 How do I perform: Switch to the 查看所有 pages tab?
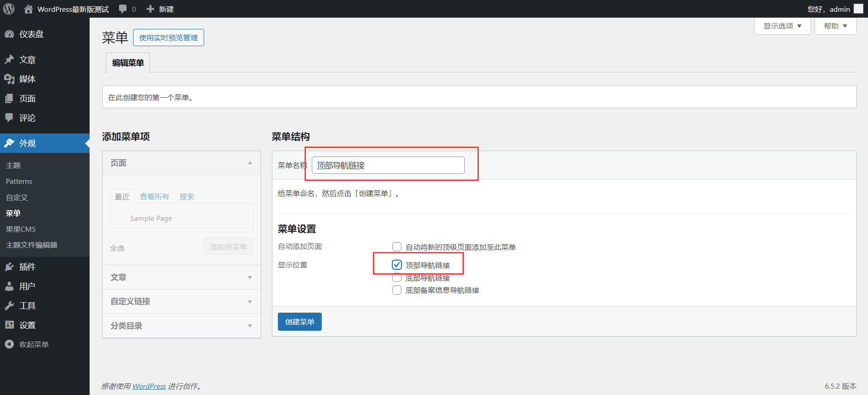click(154, 196)
